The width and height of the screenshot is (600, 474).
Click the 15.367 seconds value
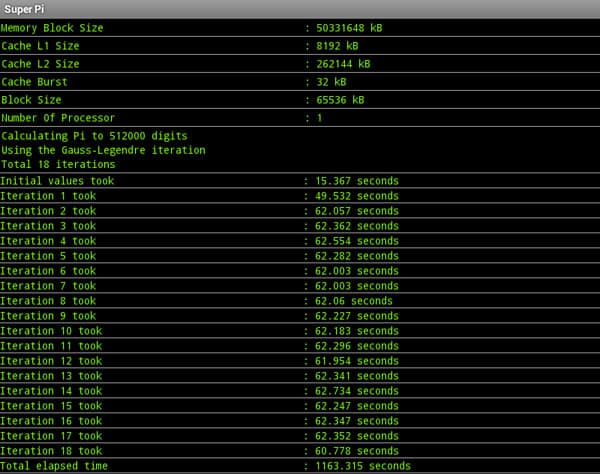tap(357, 181)
